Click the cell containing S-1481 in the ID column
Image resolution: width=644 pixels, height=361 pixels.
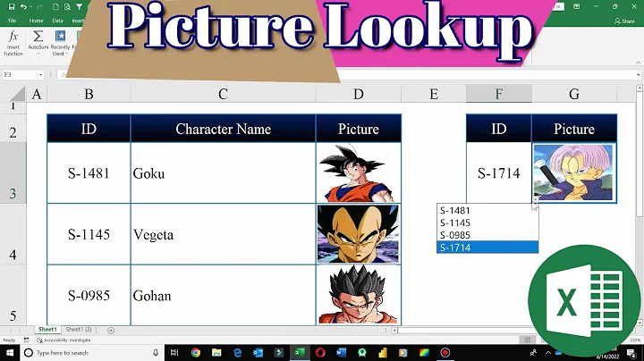tap(89, 173)
